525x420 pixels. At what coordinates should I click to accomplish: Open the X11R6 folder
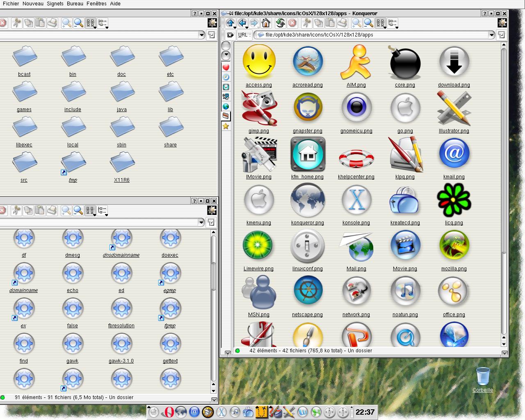pos(122,163)
